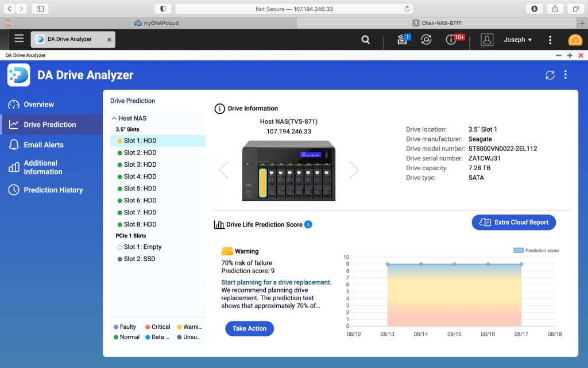Open Email Alerts in the sidebar
588x368 pixels.
(x=51, y=144)
